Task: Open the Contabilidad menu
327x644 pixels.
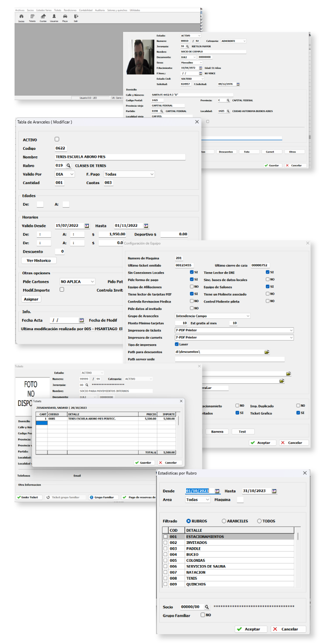Action: [x=85, y=9]
